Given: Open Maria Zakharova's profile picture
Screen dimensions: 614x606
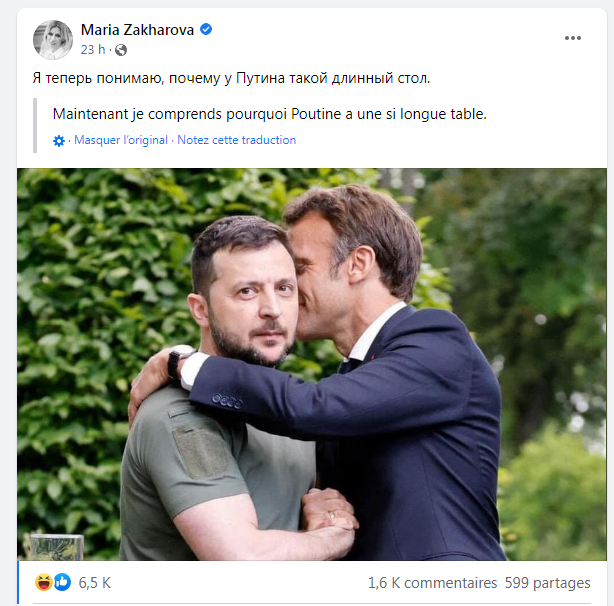Looking at the screenshot, I should 53,39.
